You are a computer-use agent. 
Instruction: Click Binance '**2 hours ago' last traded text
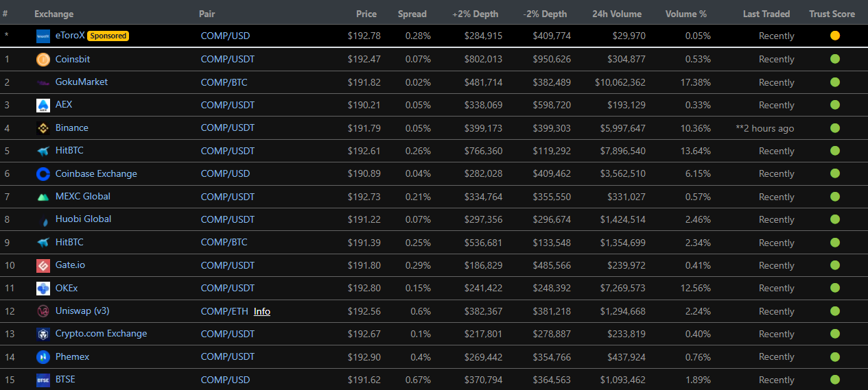pos(765,128)
